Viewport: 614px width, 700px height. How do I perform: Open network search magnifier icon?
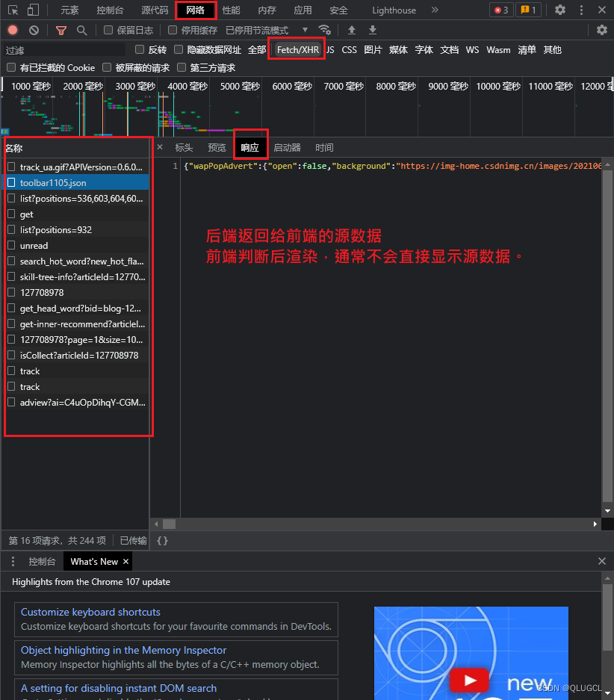tap(81, 30)
